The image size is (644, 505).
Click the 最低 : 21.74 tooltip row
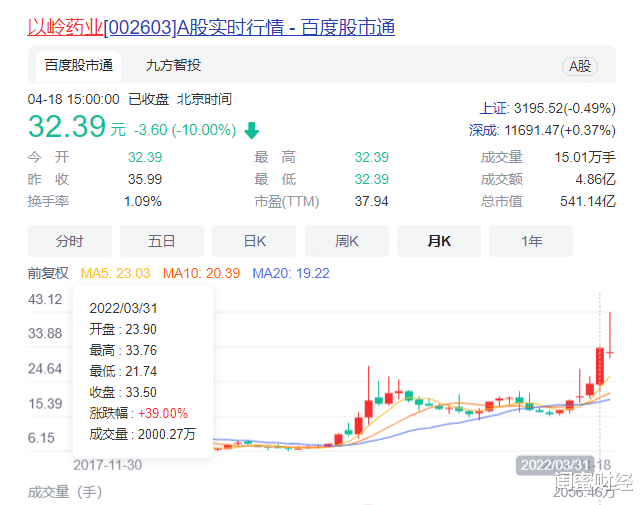click(x=123, y=372)
